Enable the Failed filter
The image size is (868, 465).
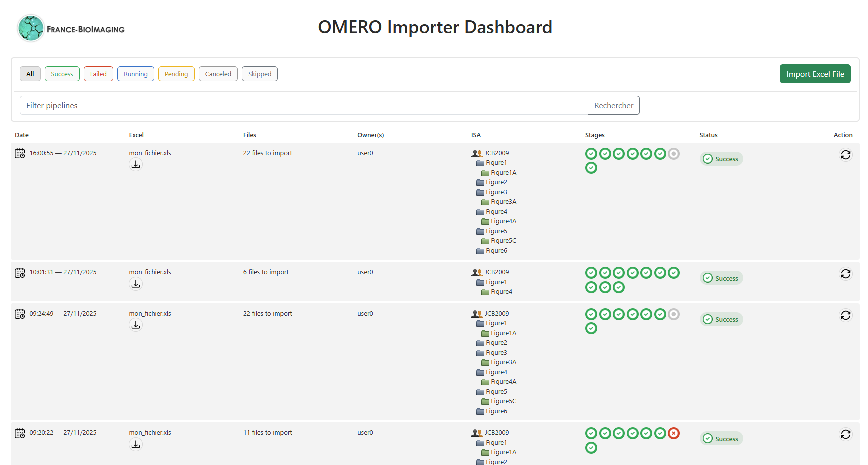(x=98, y=74)
